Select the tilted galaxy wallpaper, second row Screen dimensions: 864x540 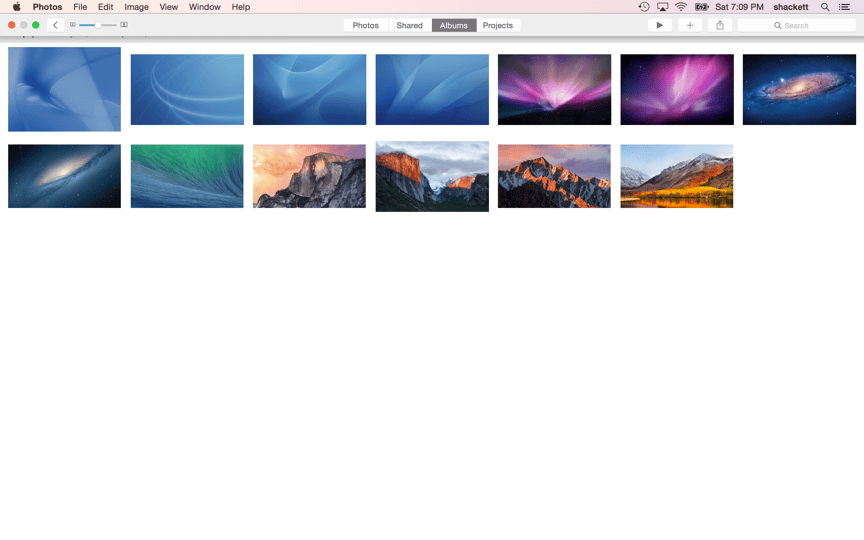[64, 176]
